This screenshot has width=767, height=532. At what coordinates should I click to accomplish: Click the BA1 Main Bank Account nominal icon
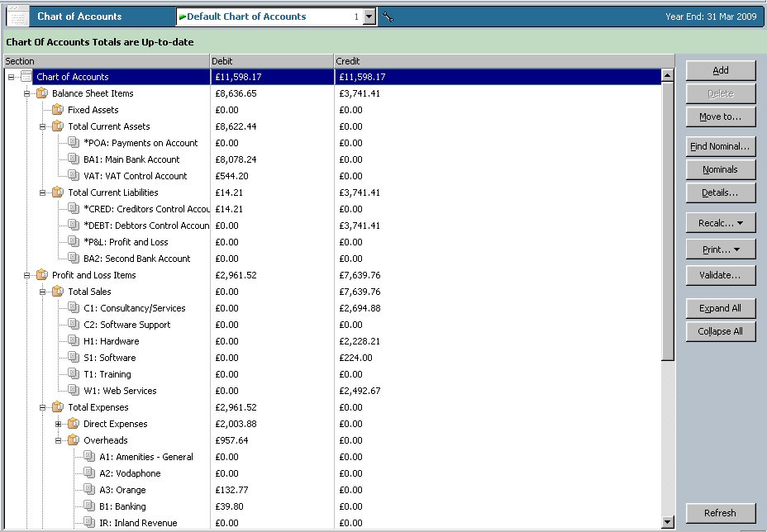tap(74, 159)
